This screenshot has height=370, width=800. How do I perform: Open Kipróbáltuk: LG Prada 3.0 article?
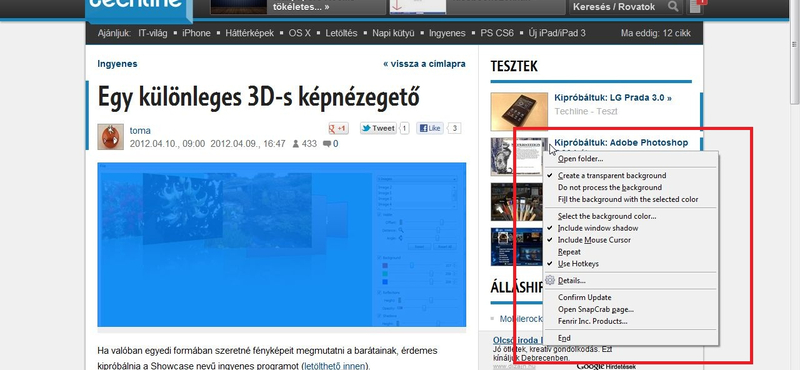pyautogui.click(x=613, y=97)
